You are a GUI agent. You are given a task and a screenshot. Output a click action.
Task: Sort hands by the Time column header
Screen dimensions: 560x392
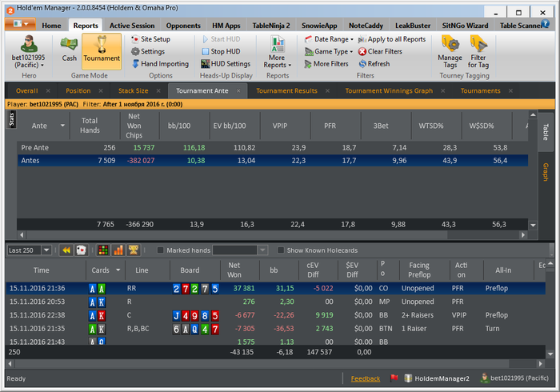click(x=41, y=270)
